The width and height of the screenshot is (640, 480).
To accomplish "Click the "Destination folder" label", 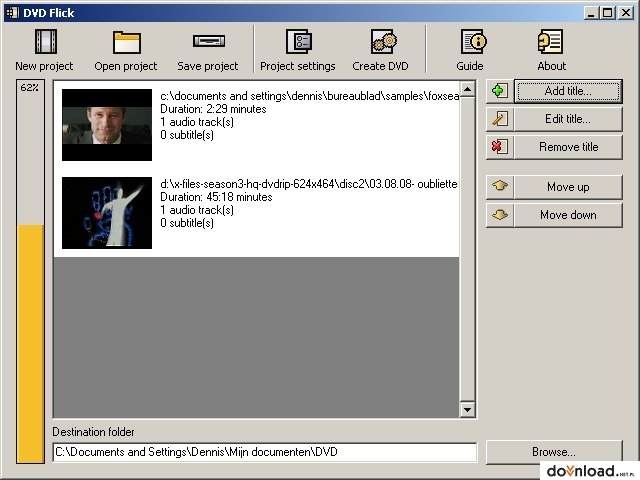I will pyautogui.click(x=93, y=432).
